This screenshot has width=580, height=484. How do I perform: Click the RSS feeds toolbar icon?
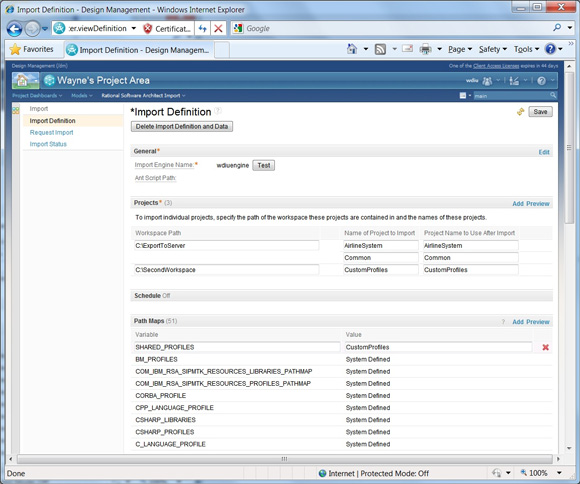[380, 49]
